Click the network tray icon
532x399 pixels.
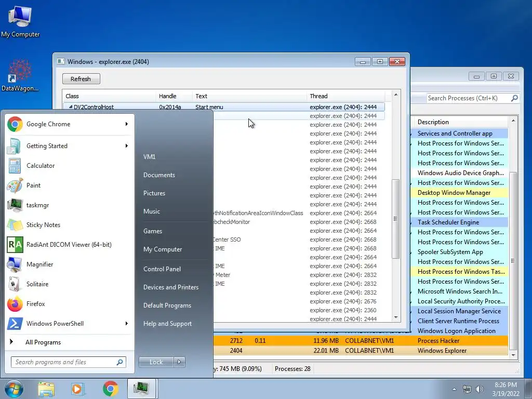pyautogui.click(x=467, y=389)
